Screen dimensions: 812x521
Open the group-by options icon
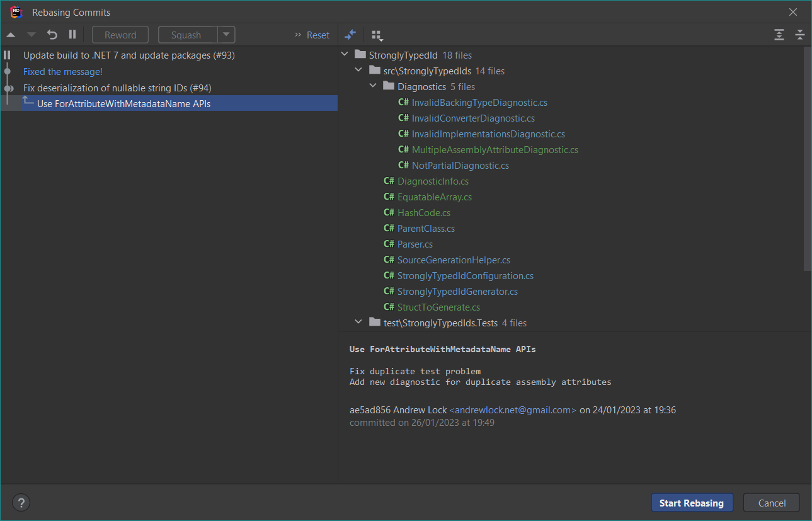377,35
